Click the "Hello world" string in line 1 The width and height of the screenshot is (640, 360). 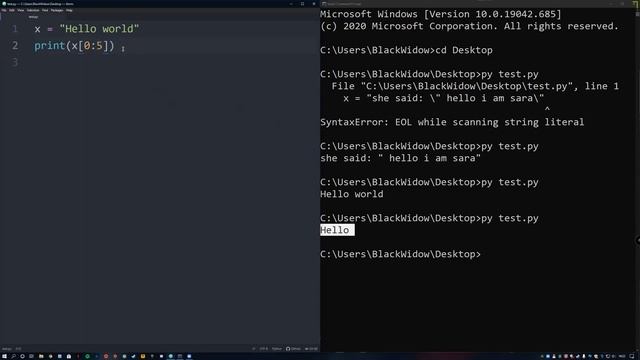(99, 29)
